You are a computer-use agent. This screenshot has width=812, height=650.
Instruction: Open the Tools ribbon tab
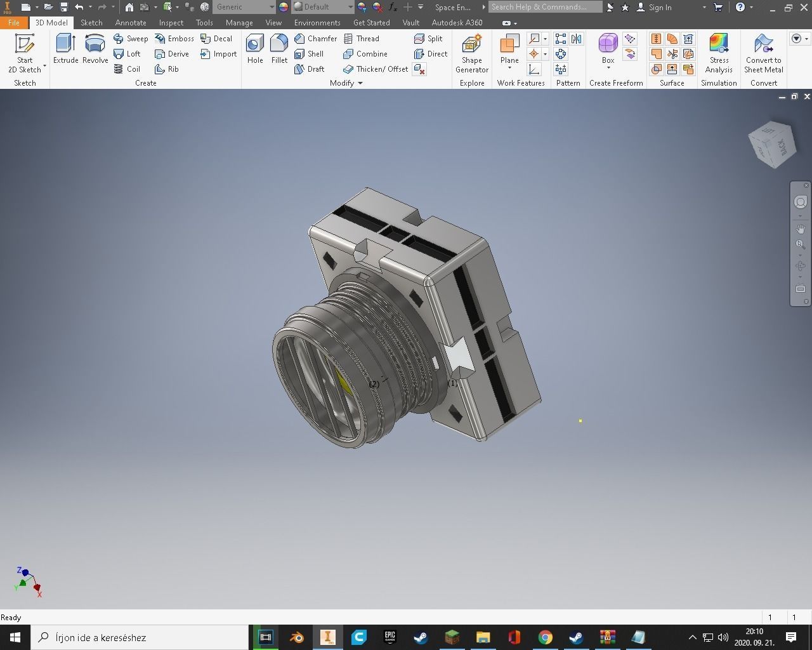204,22
